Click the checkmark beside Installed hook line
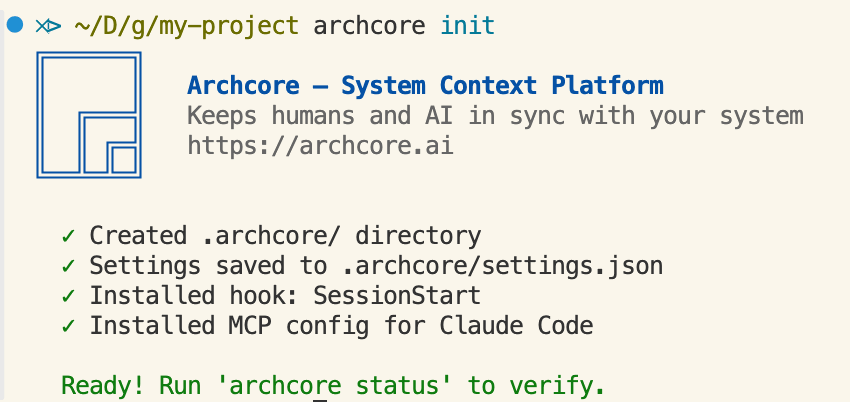This screenshot has height=402, width=850. 68,296
